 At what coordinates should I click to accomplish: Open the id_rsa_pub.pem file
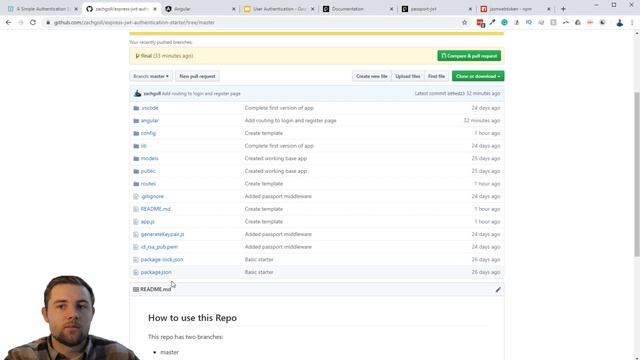click(159, 247)
